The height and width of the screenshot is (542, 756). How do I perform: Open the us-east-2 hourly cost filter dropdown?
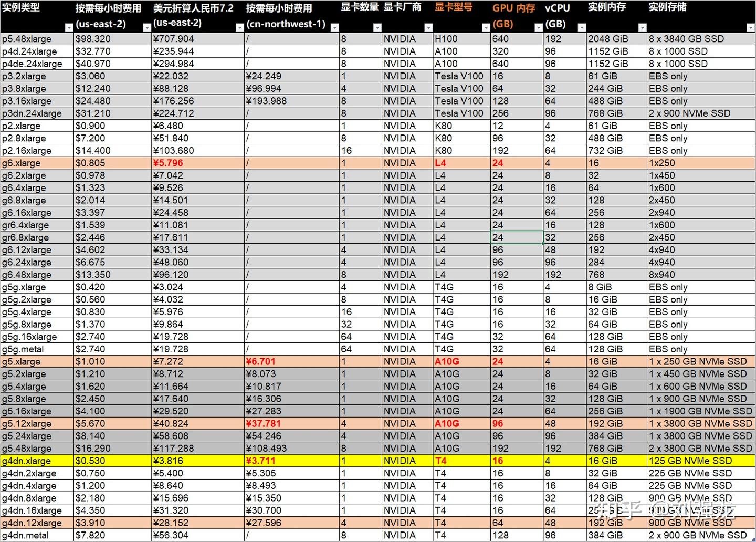click(x=146, y=27)
